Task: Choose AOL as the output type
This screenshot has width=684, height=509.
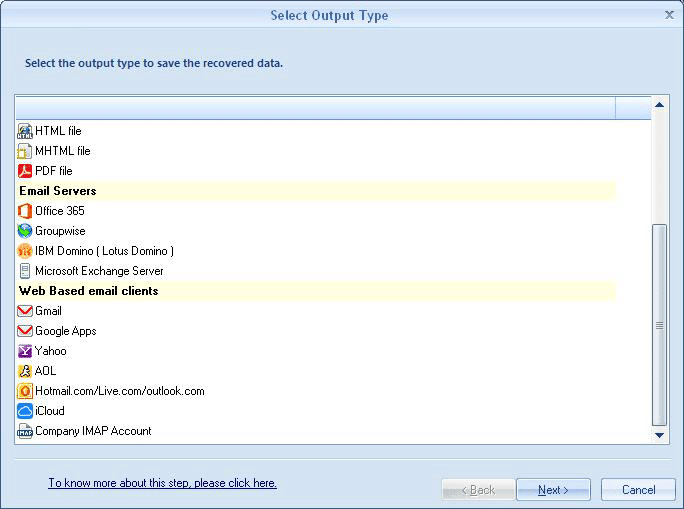Action: 45,371
